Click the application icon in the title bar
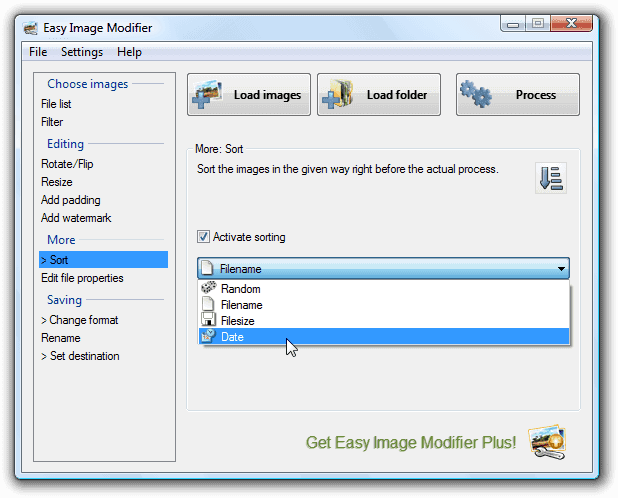This screenshot has width=618, height=498. [30, 28]
